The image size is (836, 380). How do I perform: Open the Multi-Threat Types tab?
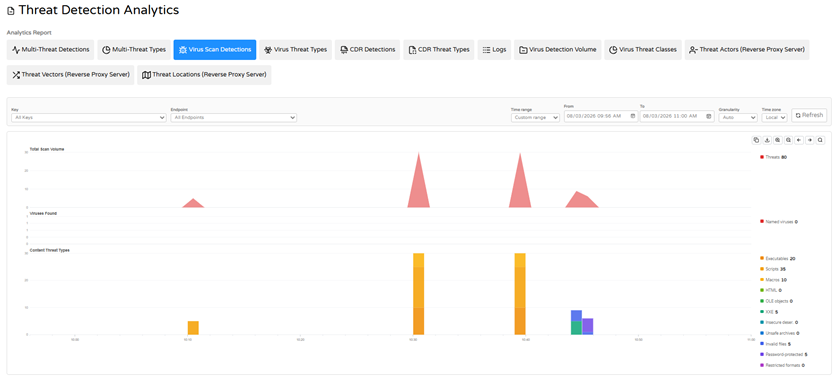134,50
